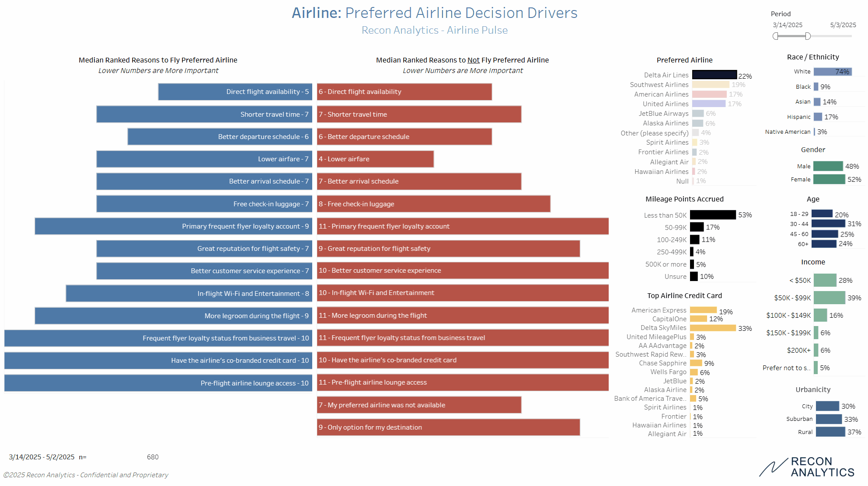The image size is (868, 486).
Task: Select the Southwest Airlines preferred airline bar
Action: (710, 85)
